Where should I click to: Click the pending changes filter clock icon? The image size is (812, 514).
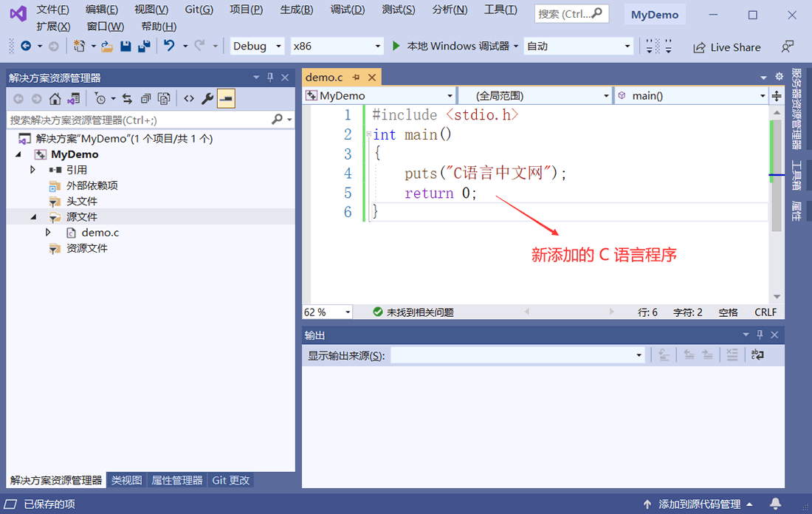point(100,98)
